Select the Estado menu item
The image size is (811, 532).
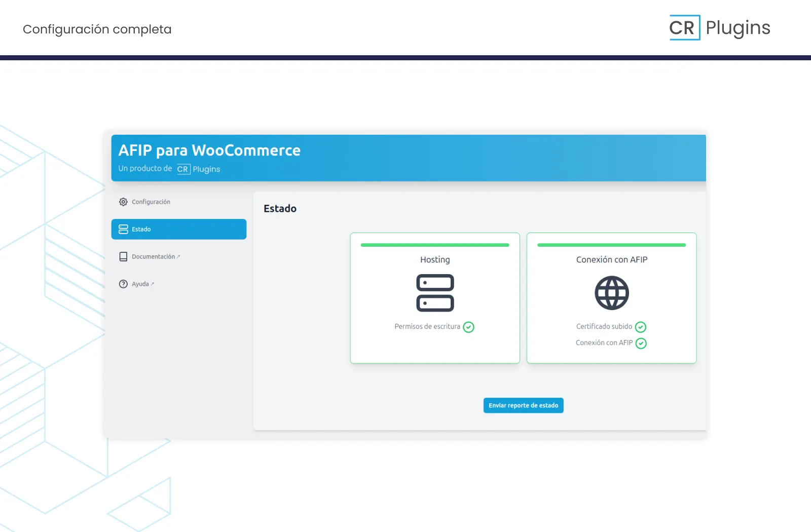(x=178, y=229)
